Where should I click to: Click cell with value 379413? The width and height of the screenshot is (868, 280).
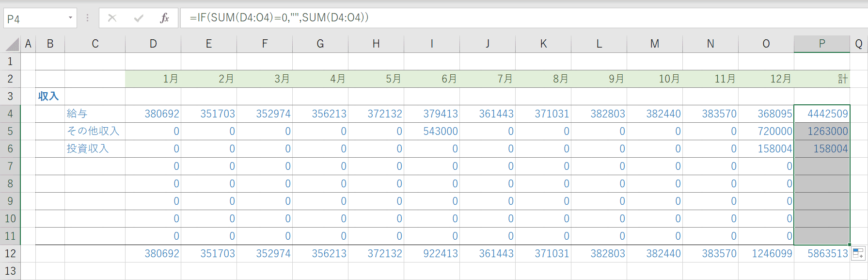(432, 114)
